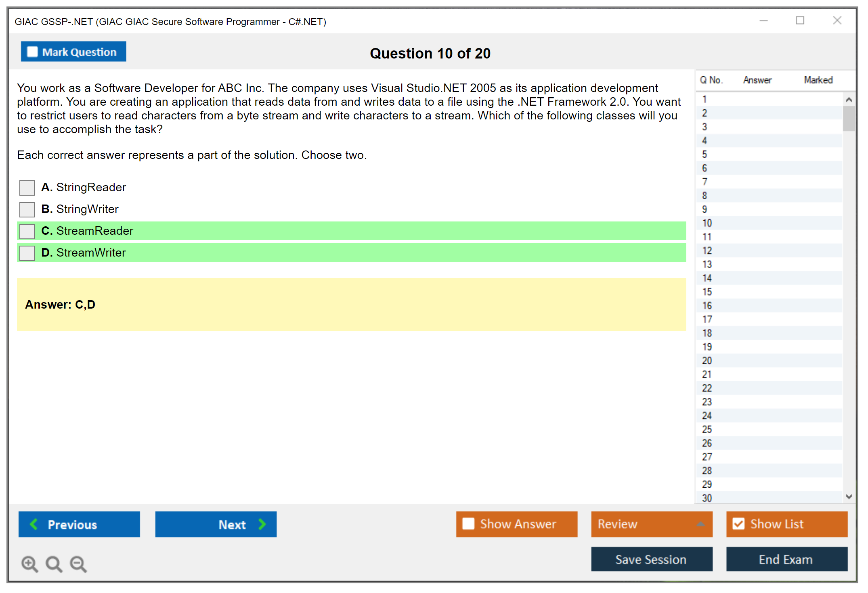Select checkbox for D StreamWriter
868x593 pixels.
pos(27,253)
